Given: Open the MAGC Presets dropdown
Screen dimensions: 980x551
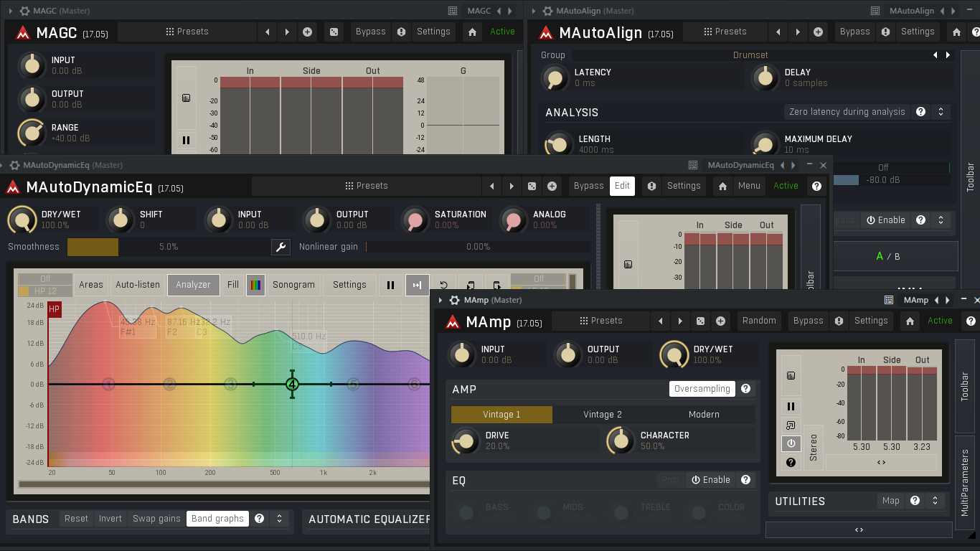Looking at the screenshot, I should click(187, 32).
